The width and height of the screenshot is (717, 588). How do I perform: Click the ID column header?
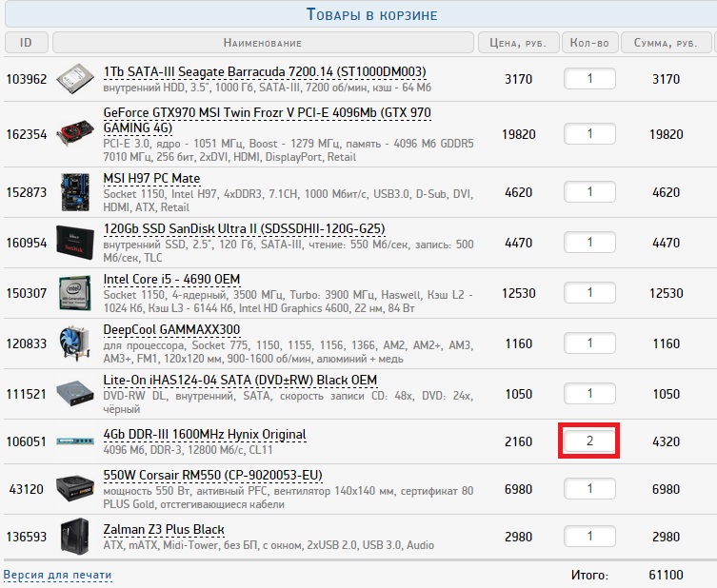coord(26,43)
